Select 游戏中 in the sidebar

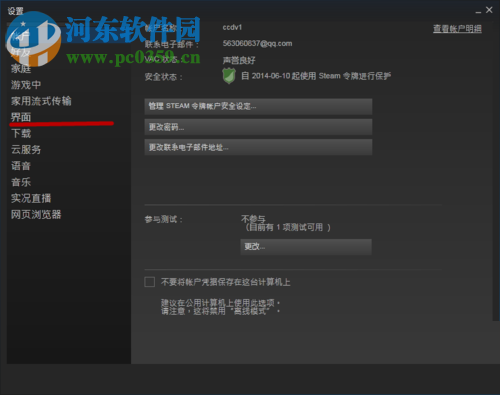pos(26,85)
